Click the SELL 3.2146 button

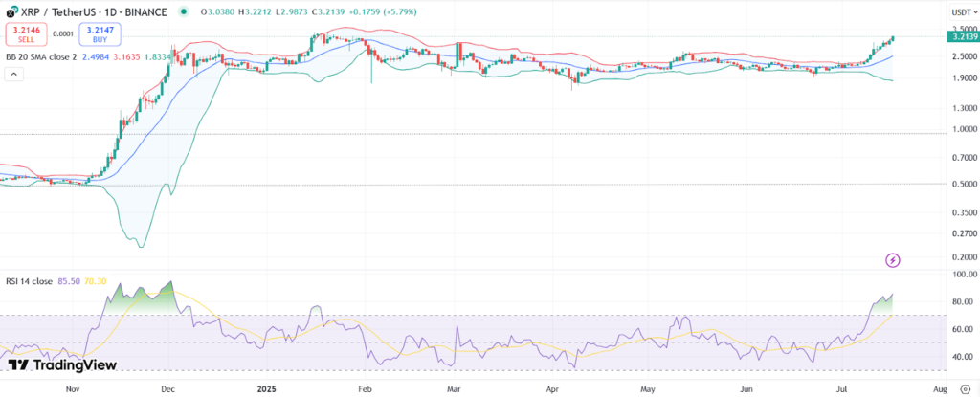pyautogui.click(x=26, y=34)
